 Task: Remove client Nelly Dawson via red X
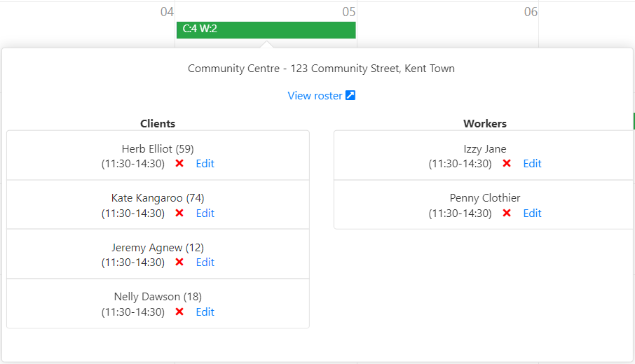click(x=179, y=311)
